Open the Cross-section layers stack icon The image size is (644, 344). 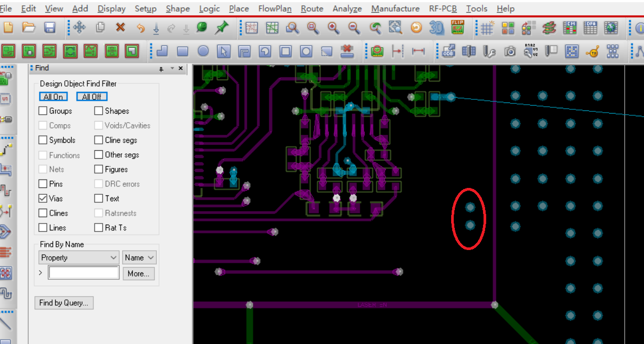click(x=549, y=28)
